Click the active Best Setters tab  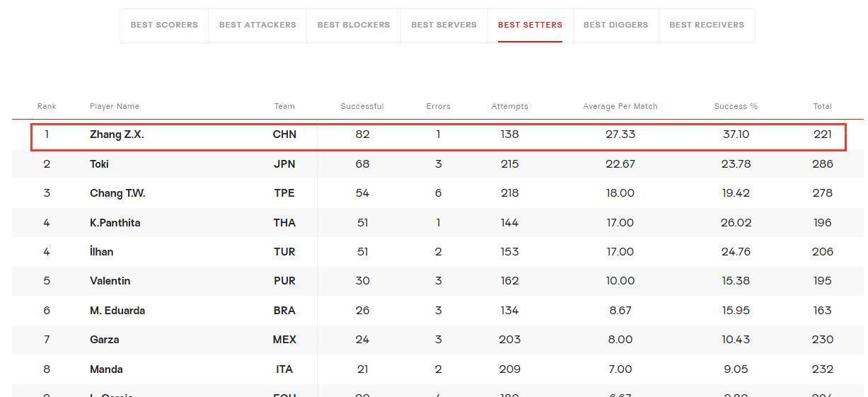[x=530, y=25]
